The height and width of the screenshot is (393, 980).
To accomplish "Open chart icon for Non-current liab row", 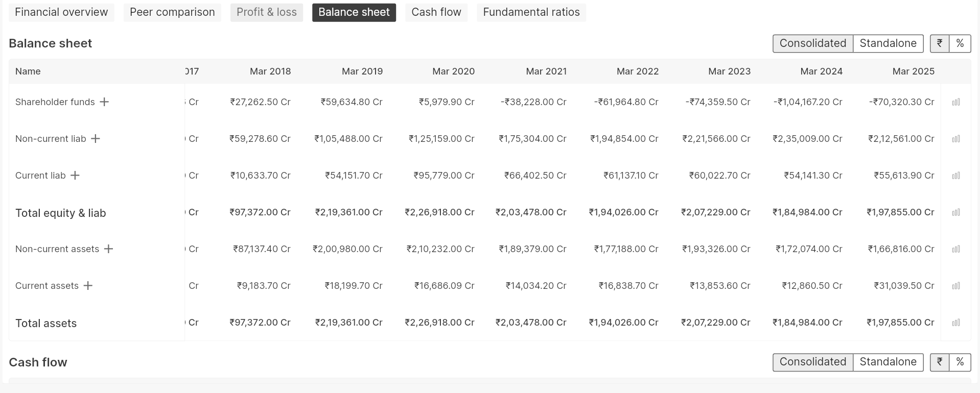I will (955, 139).
